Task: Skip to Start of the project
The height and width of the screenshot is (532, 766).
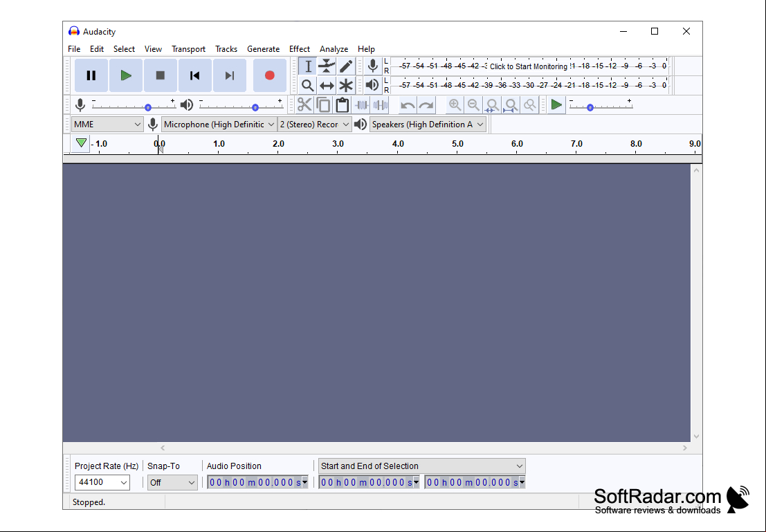Action: click(195, 75)
